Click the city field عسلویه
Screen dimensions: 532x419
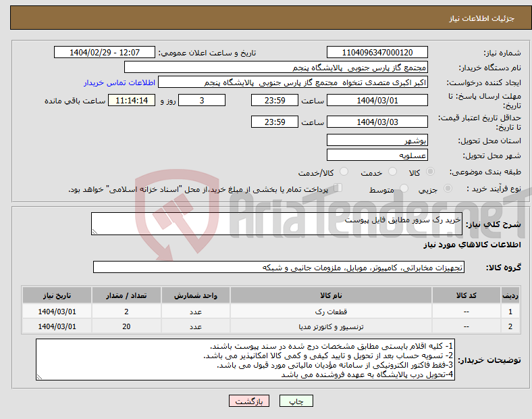click(377, 155)
